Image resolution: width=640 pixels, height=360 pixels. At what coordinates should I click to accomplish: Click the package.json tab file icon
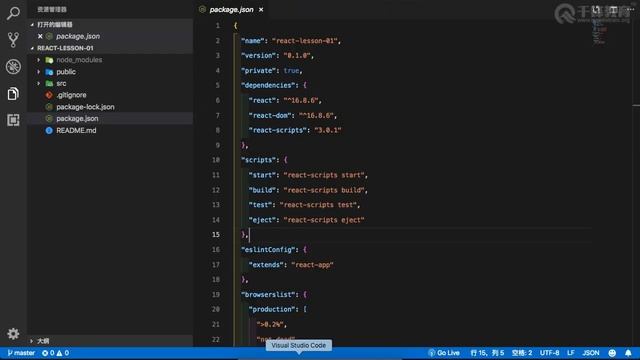tap(202, 9)
